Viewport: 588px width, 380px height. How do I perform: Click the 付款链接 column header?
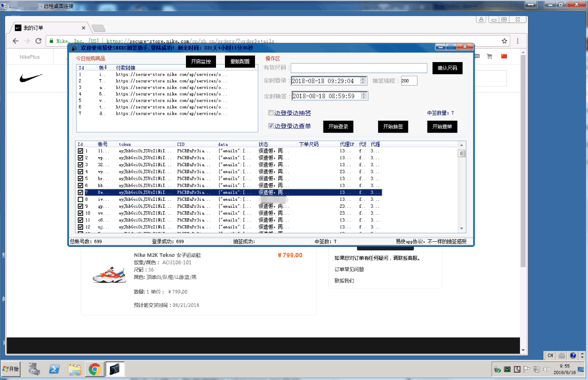[125, 68]
